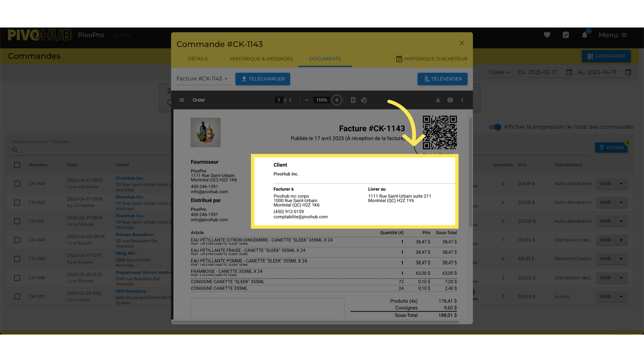The image size is (644, 362).
Task: Open the Historique & Messages tab
Action: coord(261,59)
